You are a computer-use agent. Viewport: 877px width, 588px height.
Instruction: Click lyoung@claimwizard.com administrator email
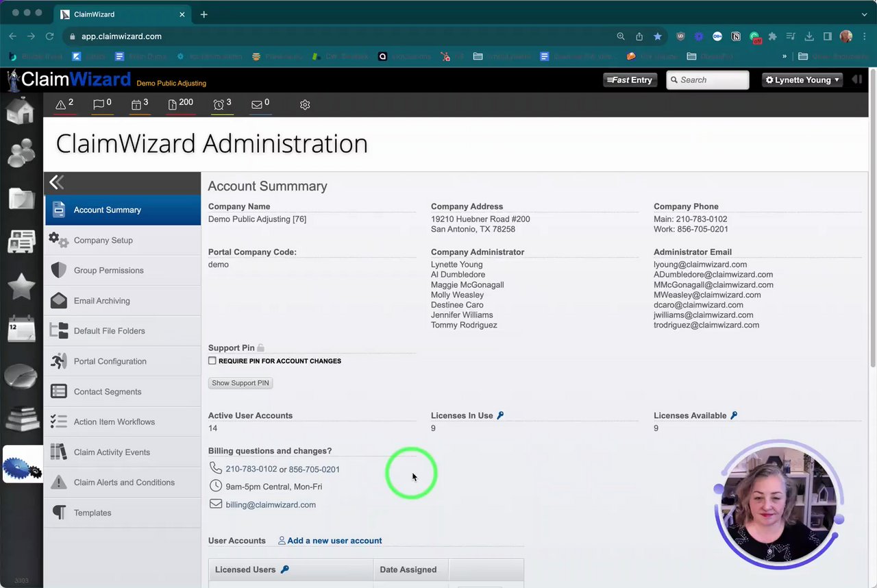coord(700,265)
